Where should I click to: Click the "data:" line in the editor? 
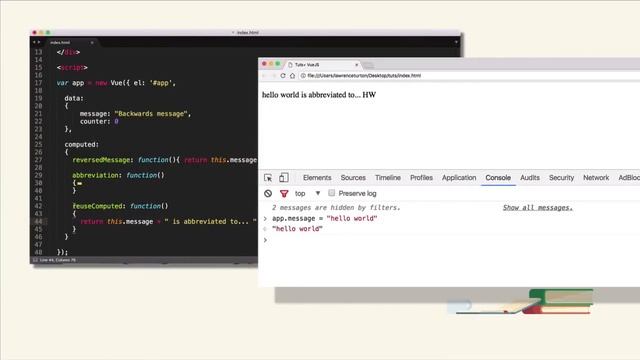[x=74, y=98]
